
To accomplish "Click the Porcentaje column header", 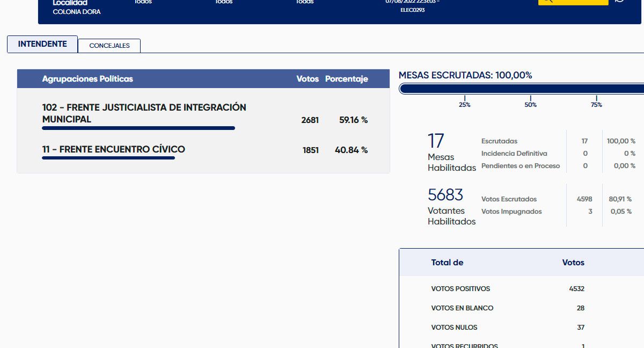I will [346, 79].
